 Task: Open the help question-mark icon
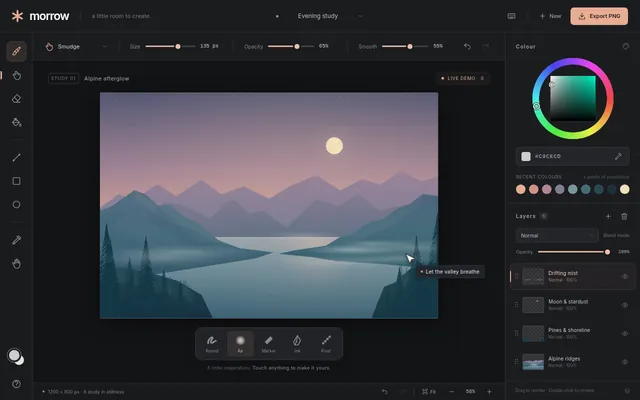[16, 384]
